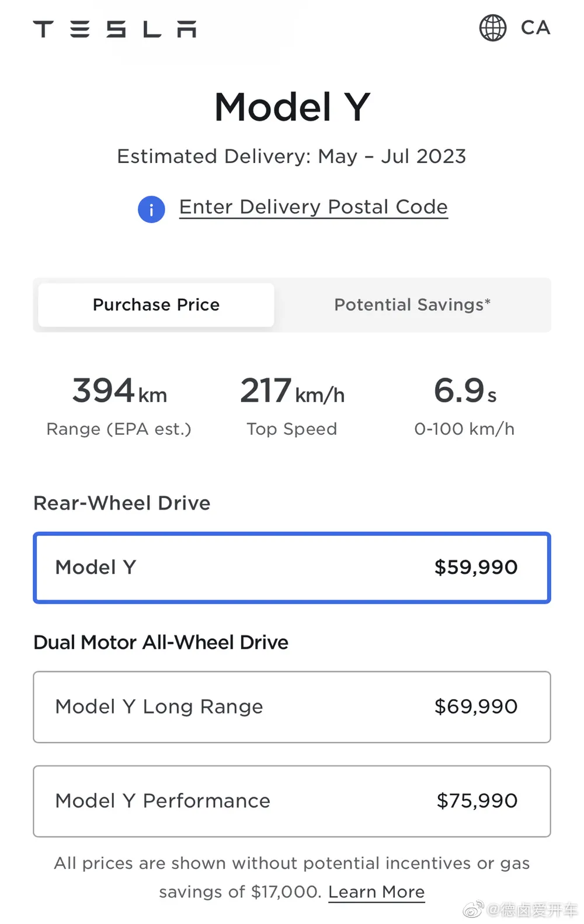
Task: Switch to the Purchase Price tab
Action: [x=156, y=304]
